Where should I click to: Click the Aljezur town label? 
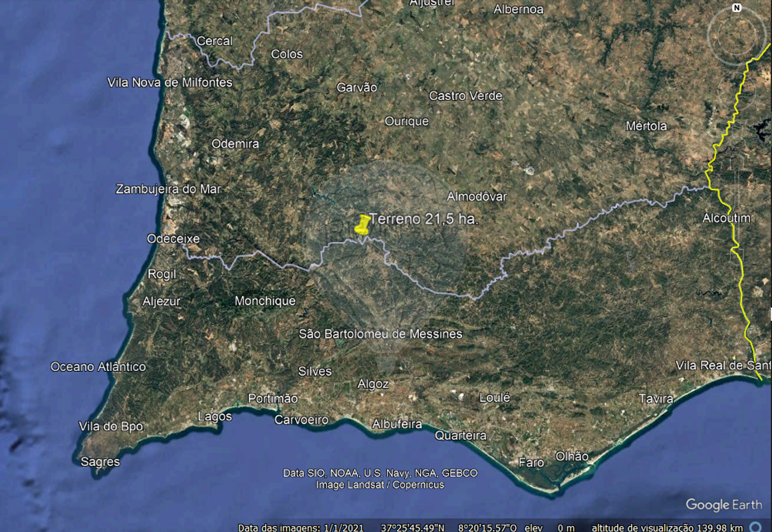coord(162,301)
